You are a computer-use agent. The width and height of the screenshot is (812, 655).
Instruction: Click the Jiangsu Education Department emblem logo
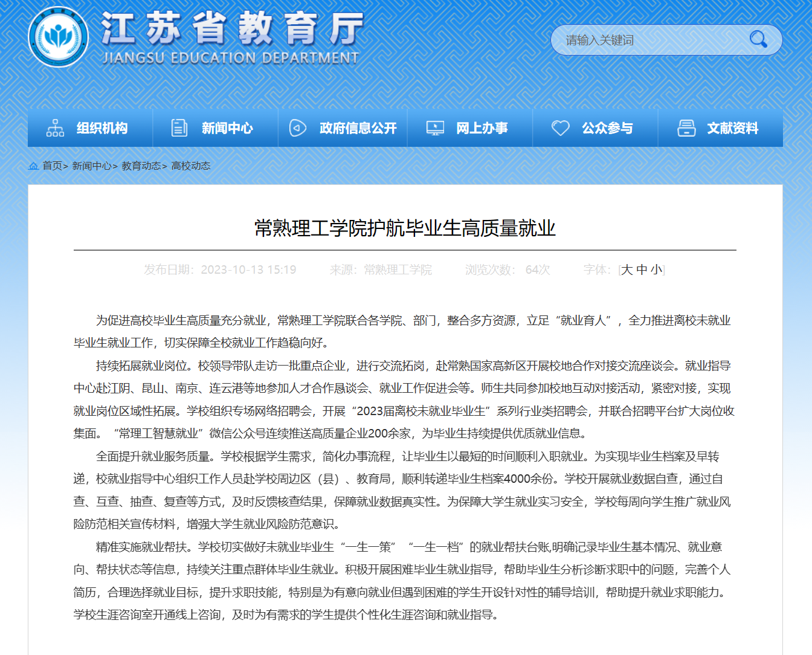click(x=59, y=37)
